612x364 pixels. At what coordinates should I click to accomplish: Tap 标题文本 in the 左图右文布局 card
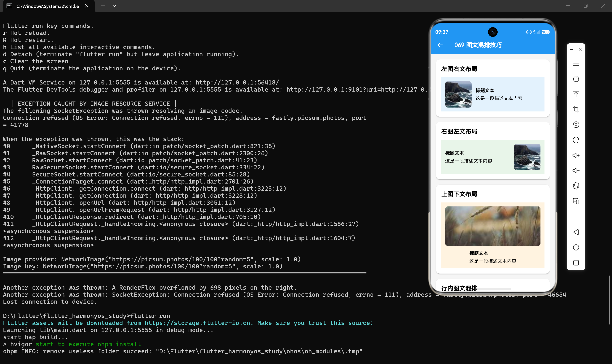coord(485,90)
